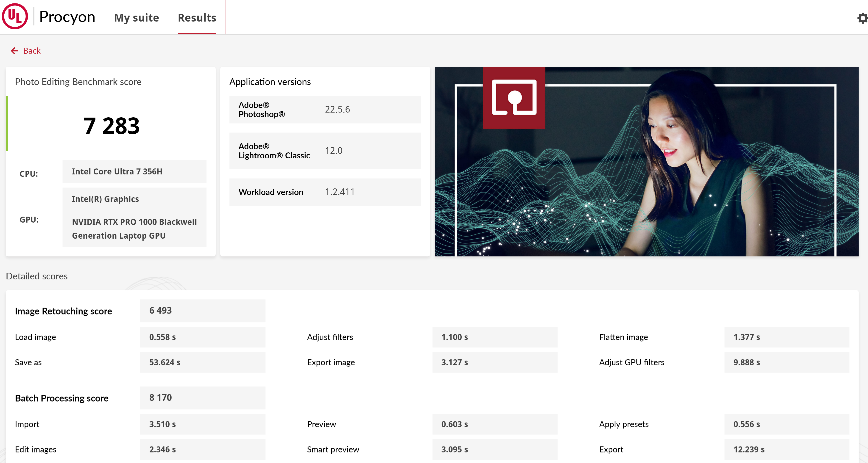Click the Intel Core Ultra 7 356H field
Image resolution: width=868 pixels, height=463 pixels.
(134, 172)
